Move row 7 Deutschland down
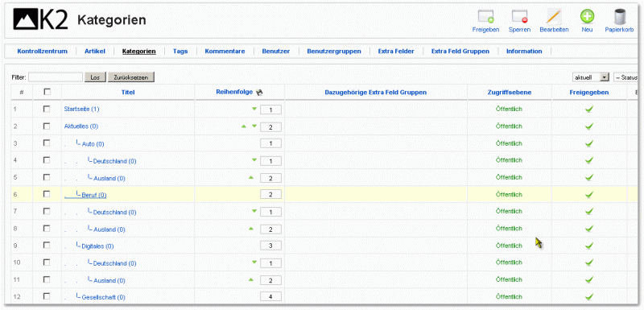 pos(254,211)
